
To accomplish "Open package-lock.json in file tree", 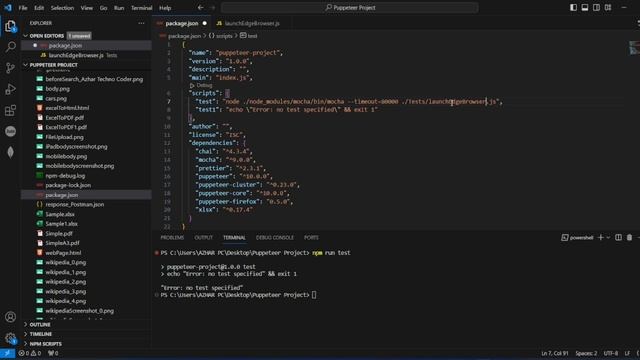I will coord(68,185).
